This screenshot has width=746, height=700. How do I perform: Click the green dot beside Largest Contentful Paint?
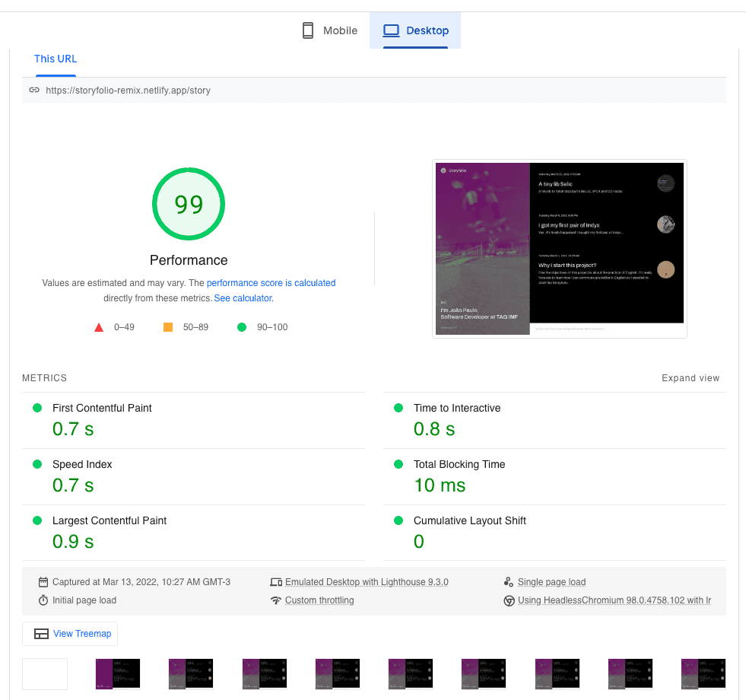tap(37, 520)
